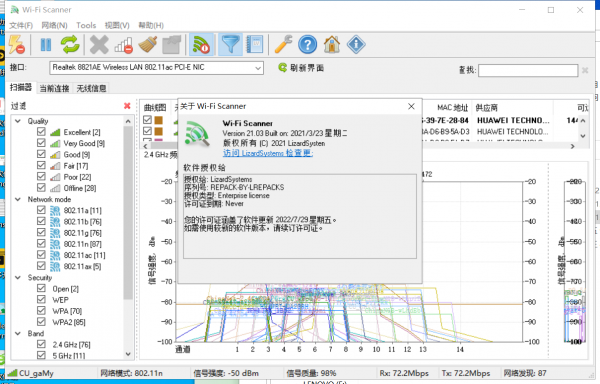Click the 802.11ac network mode icon
The height and width of the screenshot is (384, 600).
(55, 255)
